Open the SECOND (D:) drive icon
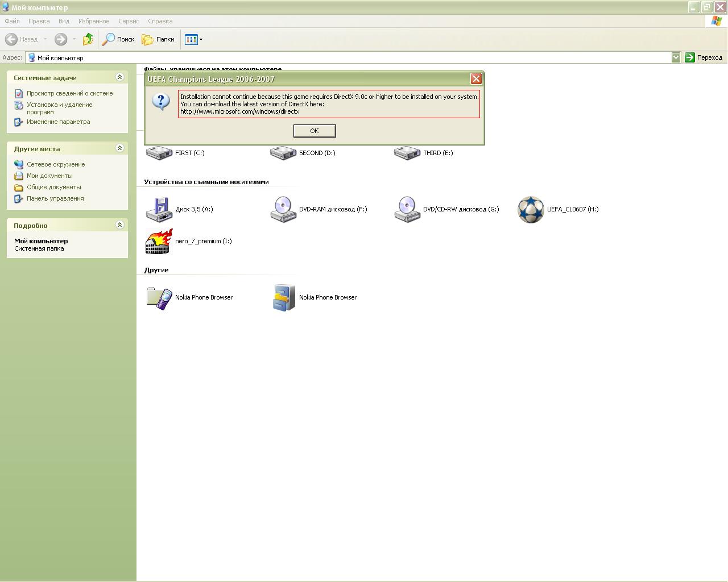This screenshot has height=582, width=728. 283,152
